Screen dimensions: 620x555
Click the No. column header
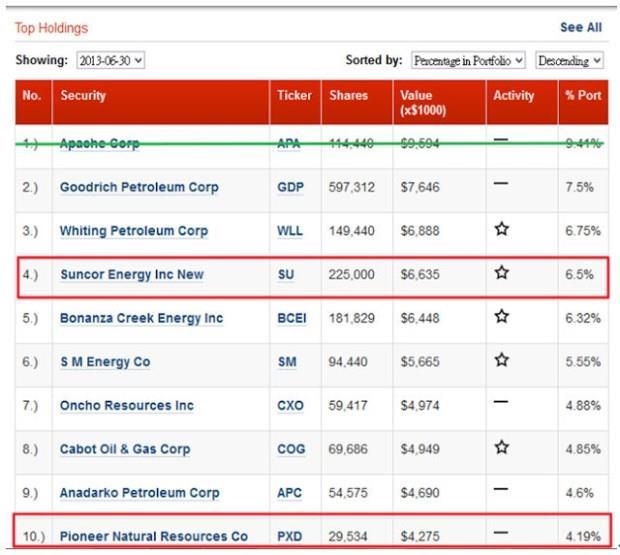tap(33, 102)
